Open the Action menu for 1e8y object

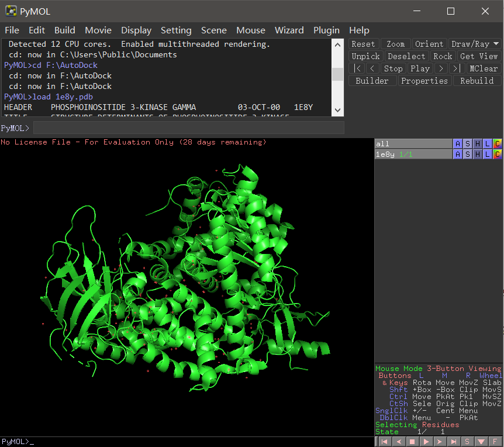pos(458,154)
